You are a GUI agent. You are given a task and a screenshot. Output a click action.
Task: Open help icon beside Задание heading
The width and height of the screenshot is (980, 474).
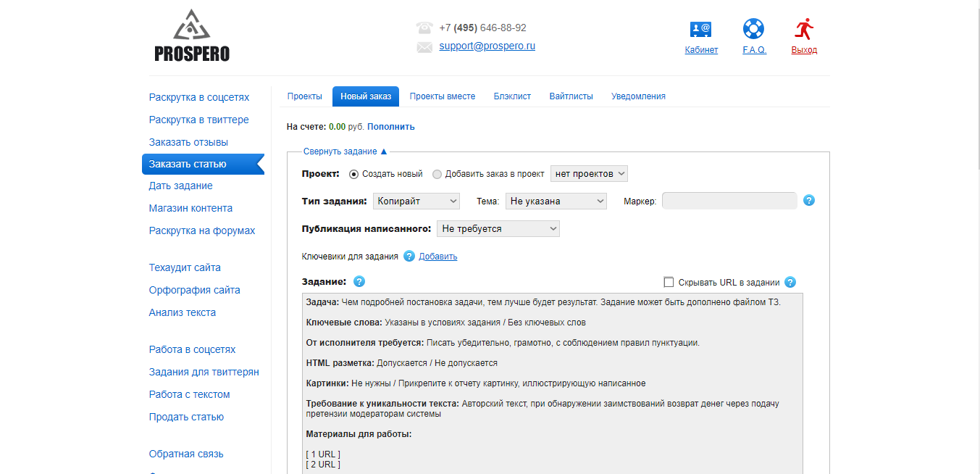click(x=359, y=281)
